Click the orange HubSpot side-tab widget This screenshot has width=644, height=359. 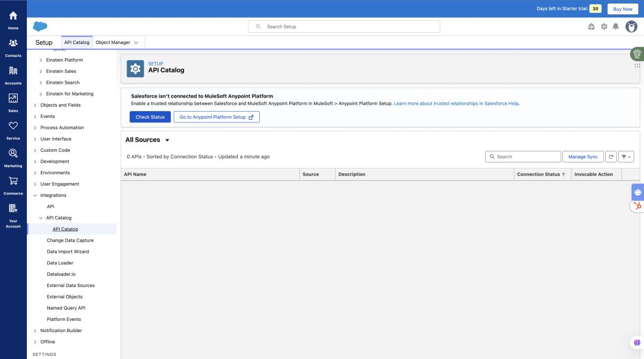[x=638, y=206]
